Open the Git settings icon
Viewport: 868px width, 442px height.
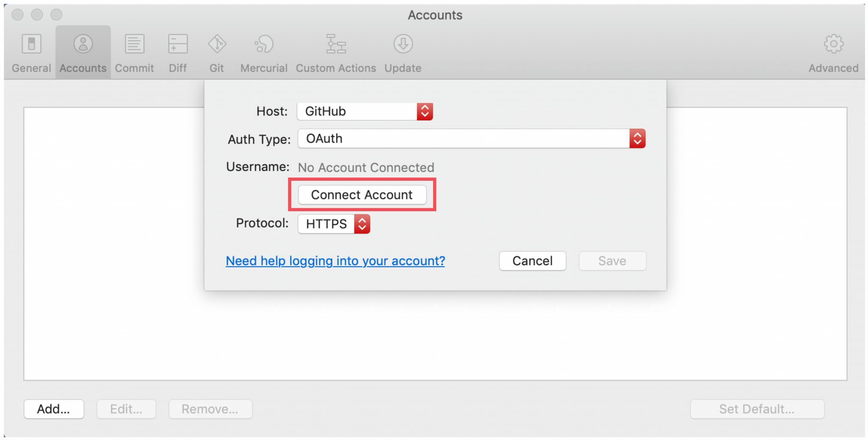point(217,44)
